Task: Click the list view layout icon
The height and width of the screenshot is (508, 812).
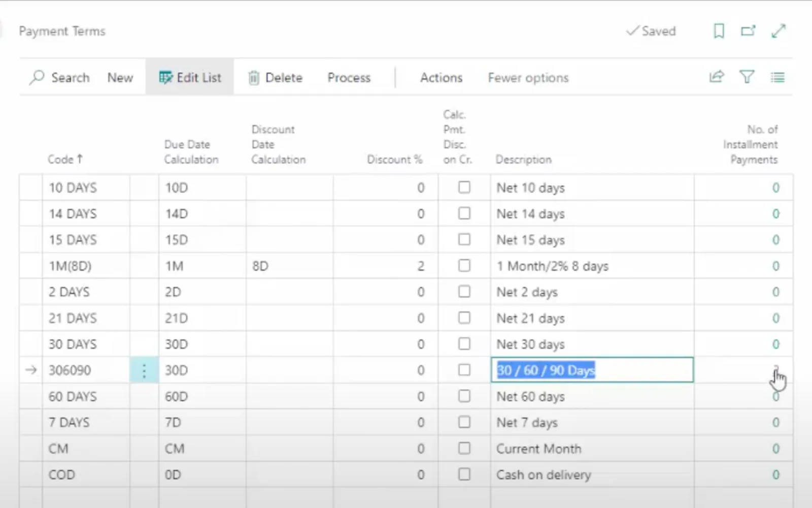Action: (x=777, y=77)
